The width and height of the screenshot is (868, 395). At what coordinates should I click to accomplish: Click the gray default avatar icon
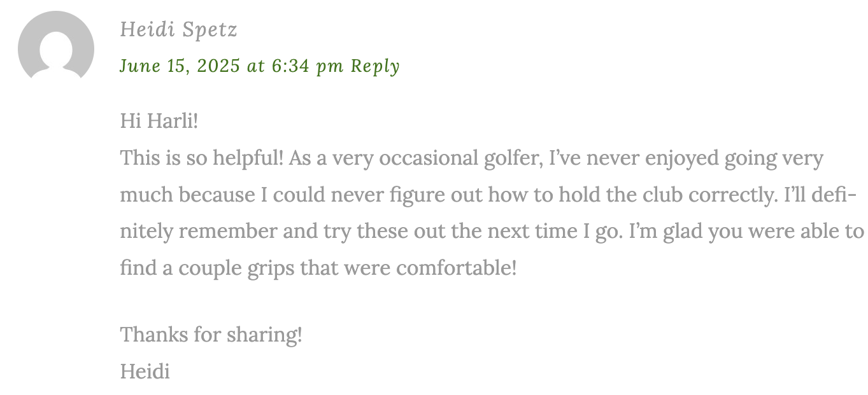tap(56, 46)
